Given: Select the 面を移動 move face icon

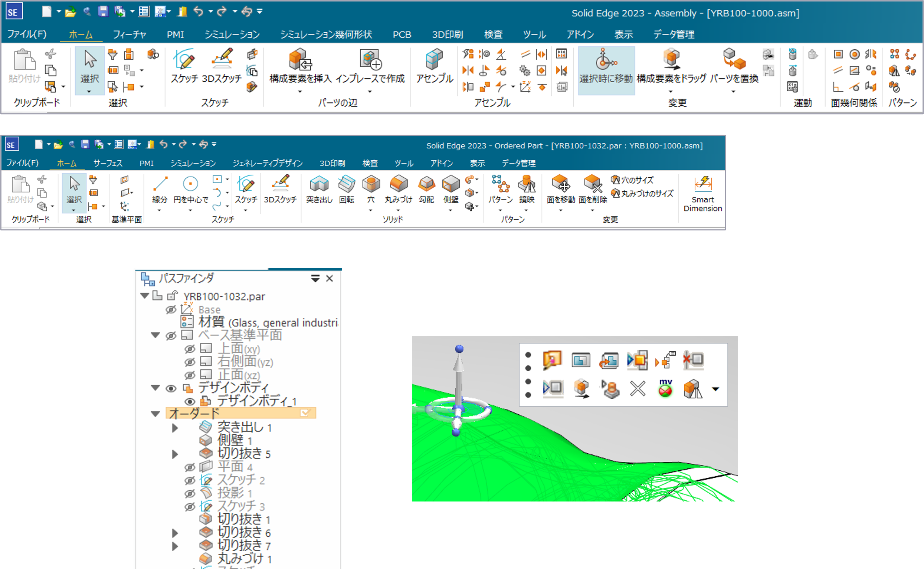Looking at the screenshot, I should pyautogui.click(x=560, y=184).
